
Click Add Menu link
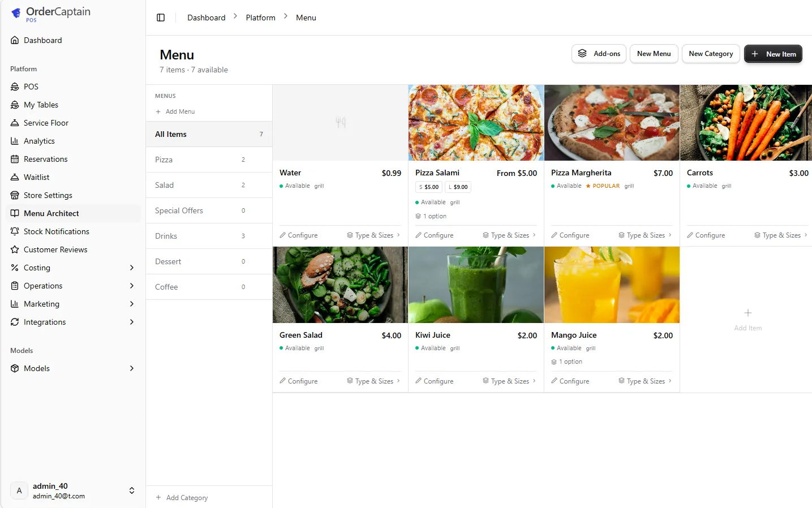point(175,111)
